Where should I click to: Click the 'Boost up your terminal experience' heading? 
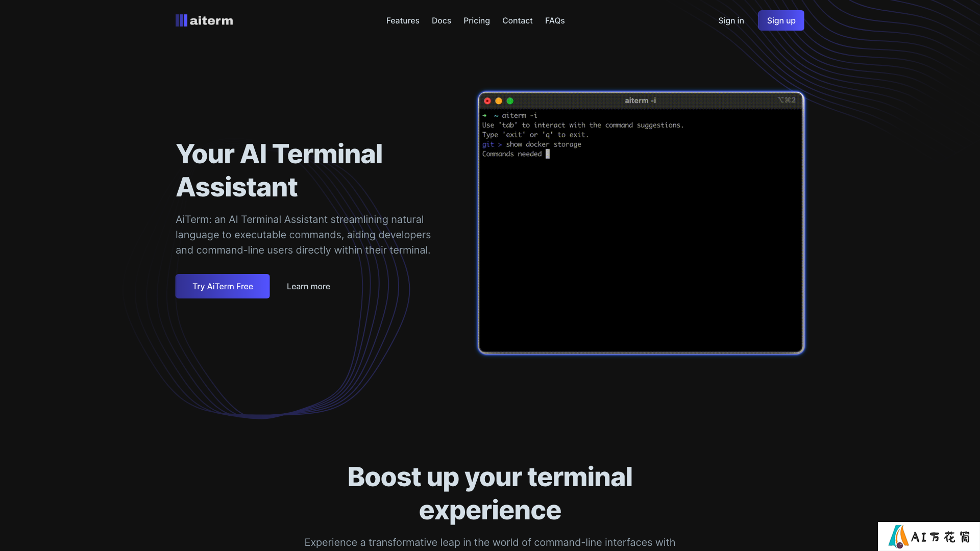(x=490, y=493)
